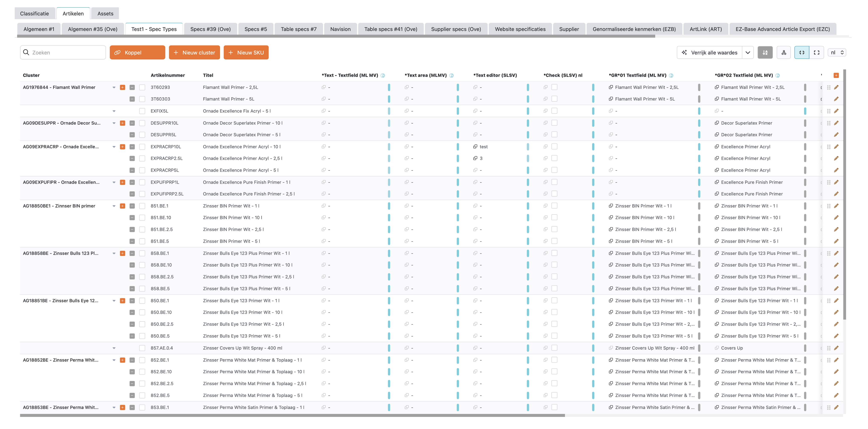The height and width of the screenshot is (429, 868).
Task: Click the Verrijk alle waardes button
Action: click(709, 53)
